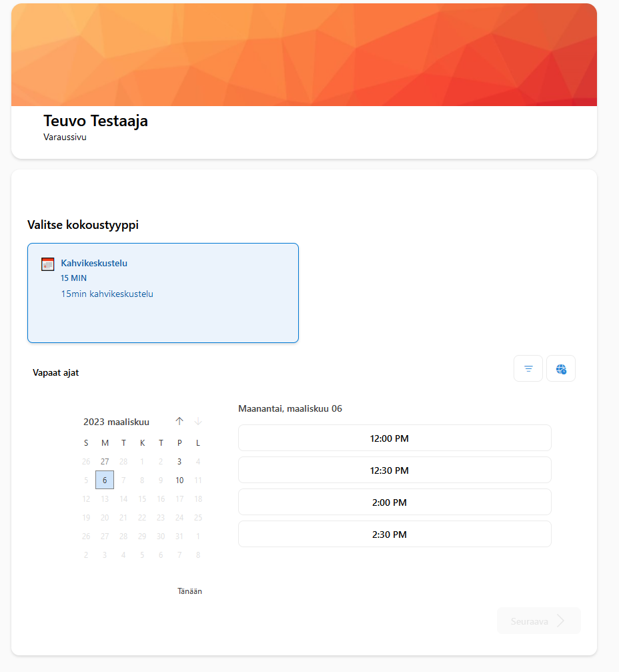
Task: Select date 9 in the calendar
Action: 161,480
